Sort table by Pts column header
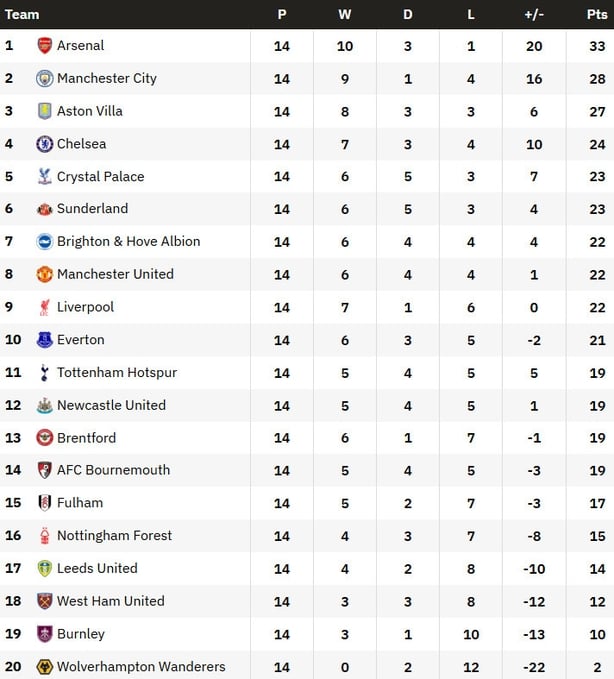The width and height of the screenshot is (614, 679). [596, 14]
